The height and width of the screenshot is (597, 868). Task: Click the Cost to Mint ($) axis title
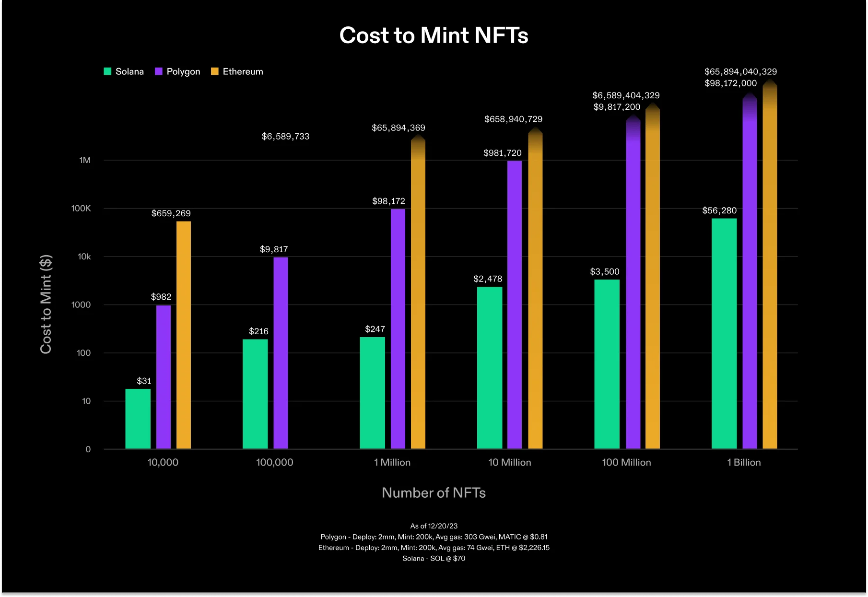point(46,304)
